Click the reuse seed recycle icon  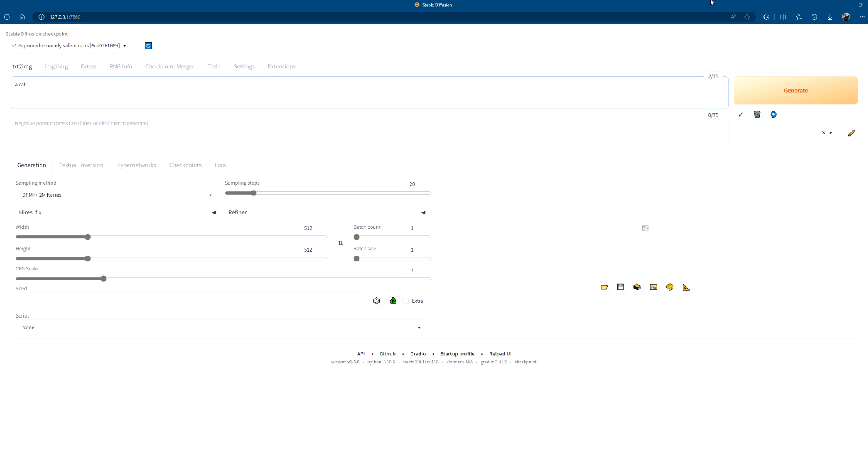coord(393,301)
